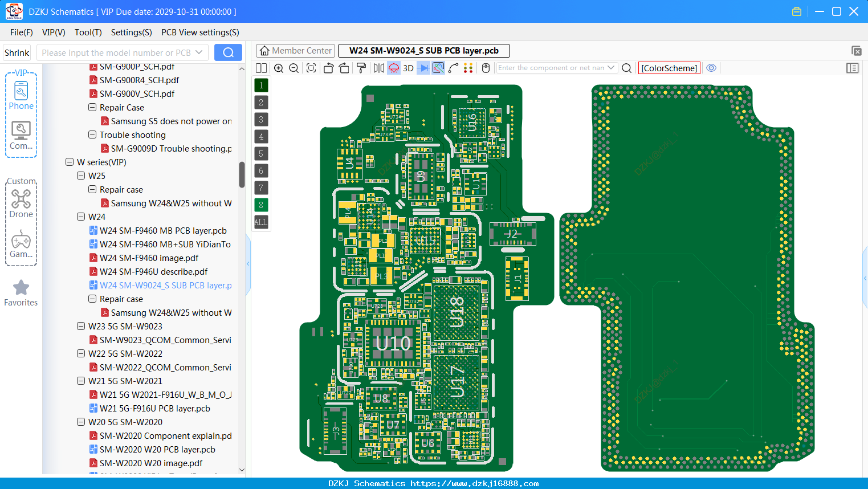The image size is (868, 489).
Task: Search the component or net name
Action: (626, 68)
